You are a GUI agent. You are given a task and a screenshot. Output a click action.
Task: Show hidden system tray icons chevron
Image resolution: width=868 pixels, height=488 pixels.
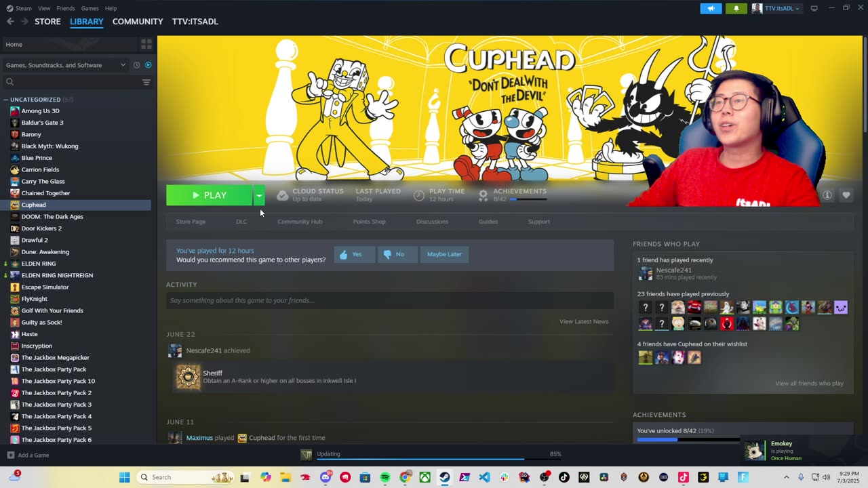coord(787,477)
